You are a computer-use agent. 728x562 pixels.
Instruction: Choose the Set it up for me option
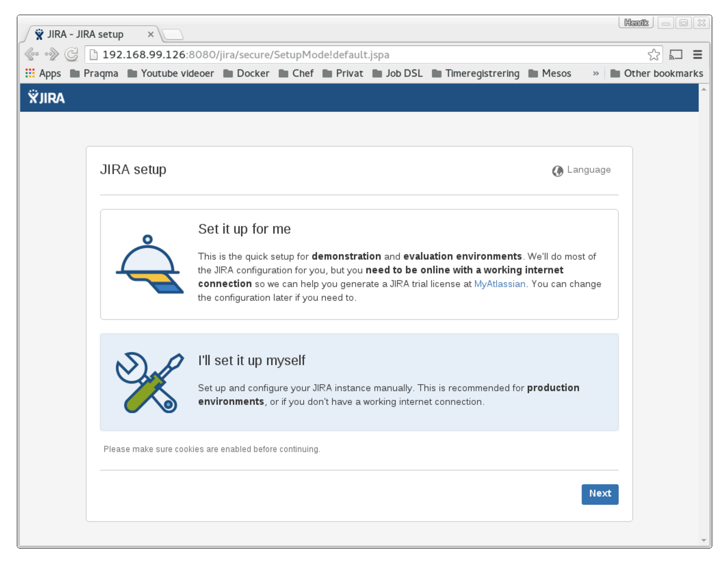point(359,264)
